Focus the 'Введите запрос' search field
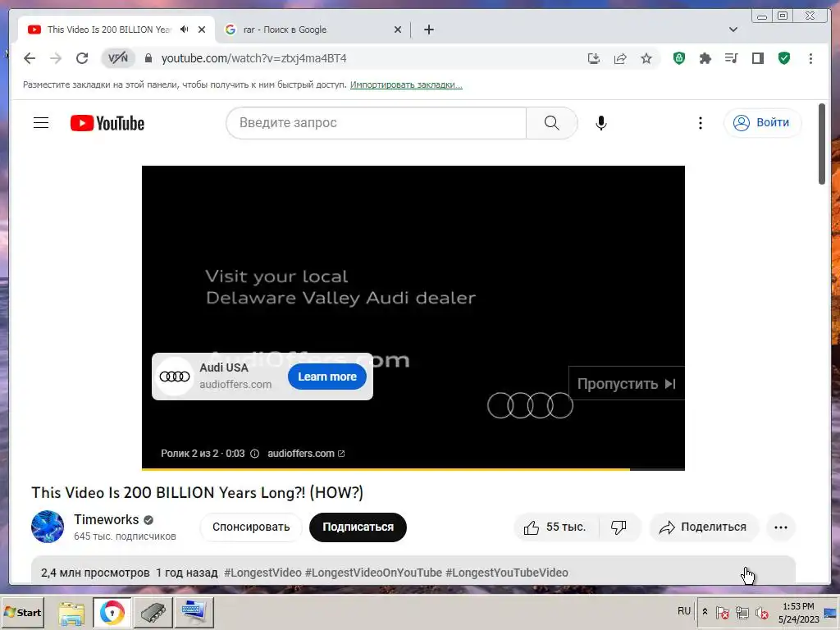This screenshot has width=840, height=630. [x=376, y=123]
